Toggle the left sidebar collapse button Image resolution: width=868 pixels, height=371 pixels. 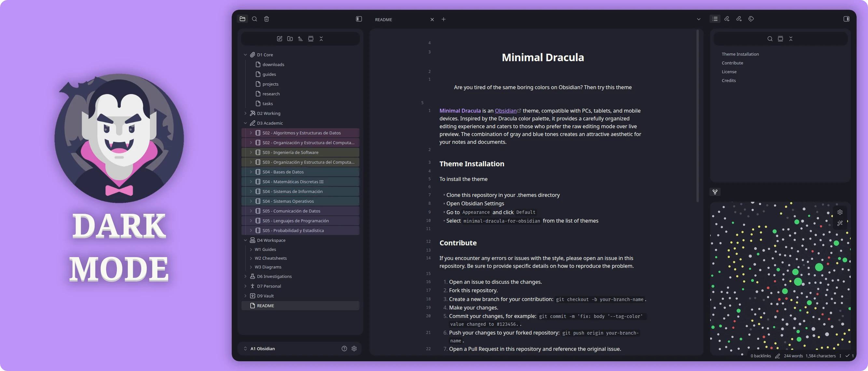pos(359,19)
